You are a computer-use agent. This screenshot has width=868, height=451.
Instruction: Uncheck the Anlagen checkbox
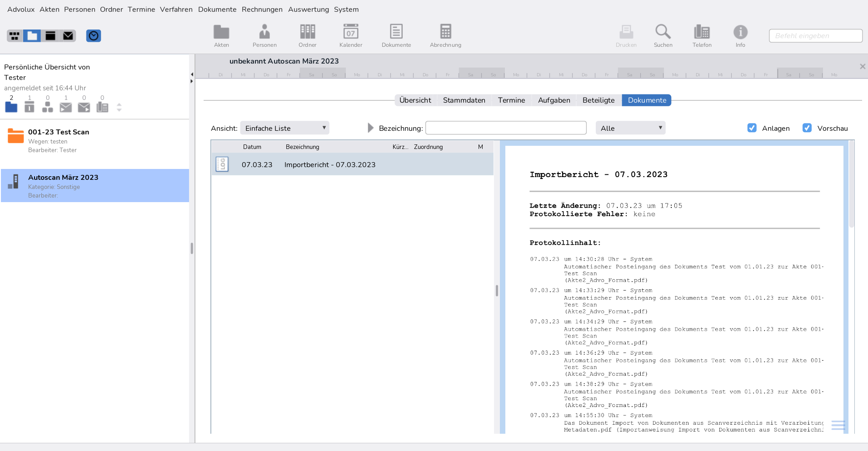click(x=752, y=128)
